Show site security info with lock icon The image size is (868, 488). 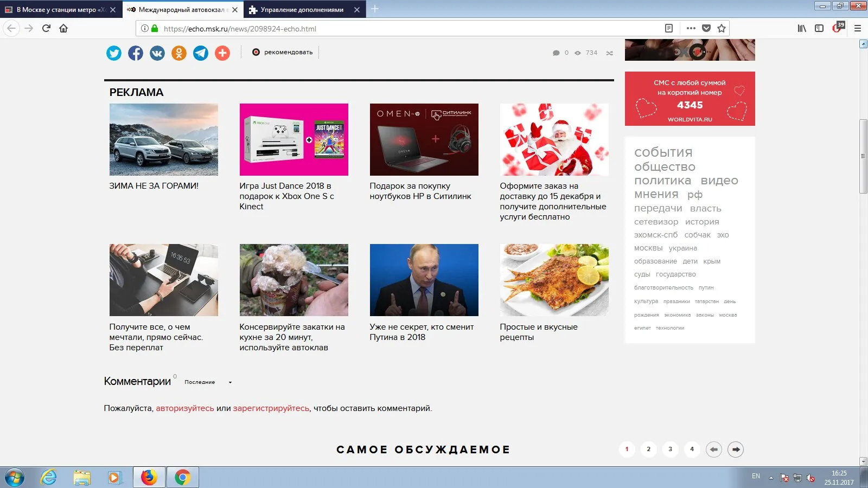(155, 28)
